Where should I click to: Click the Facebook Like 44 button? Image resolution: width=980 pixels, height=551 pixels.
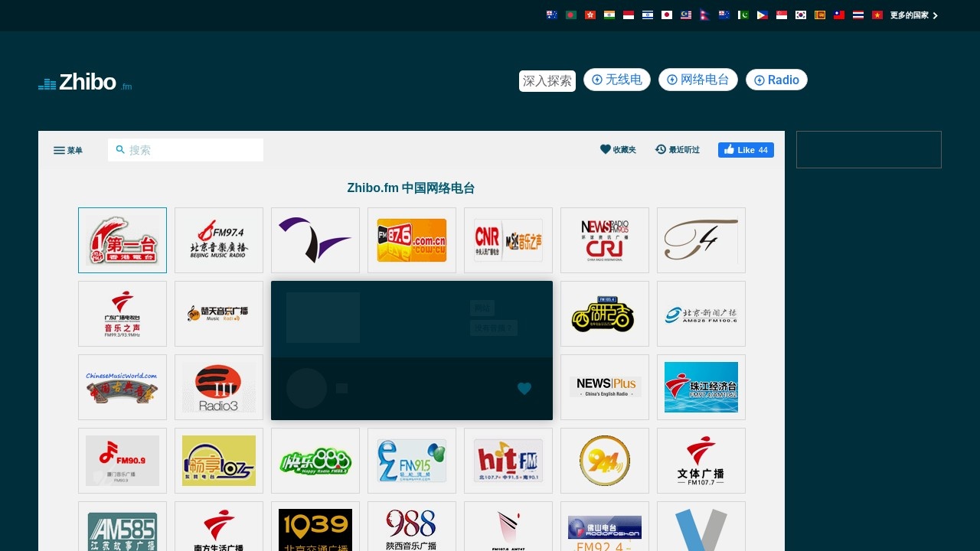pos(746,150)
